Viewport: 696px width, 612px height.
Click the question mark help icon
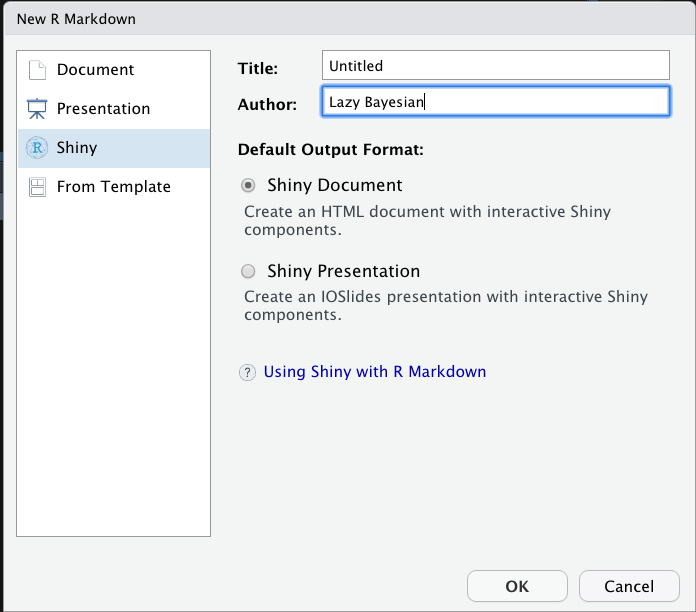[x=247, y=372]
